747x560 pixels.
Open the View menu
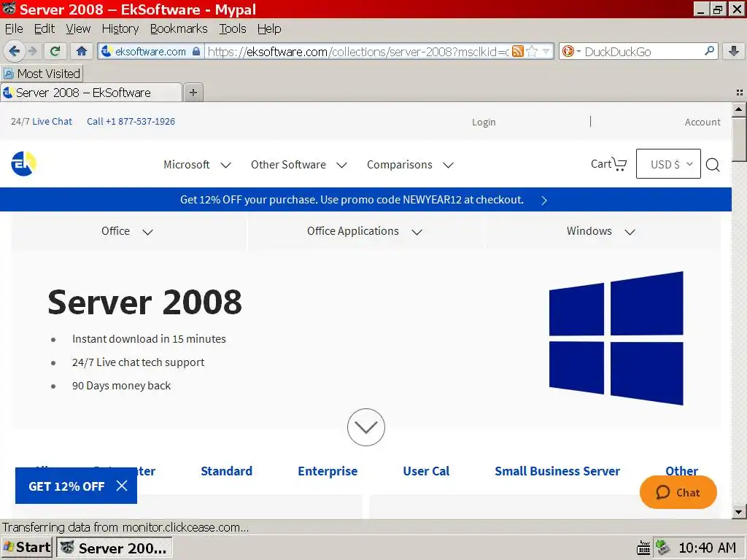(78, 28)
